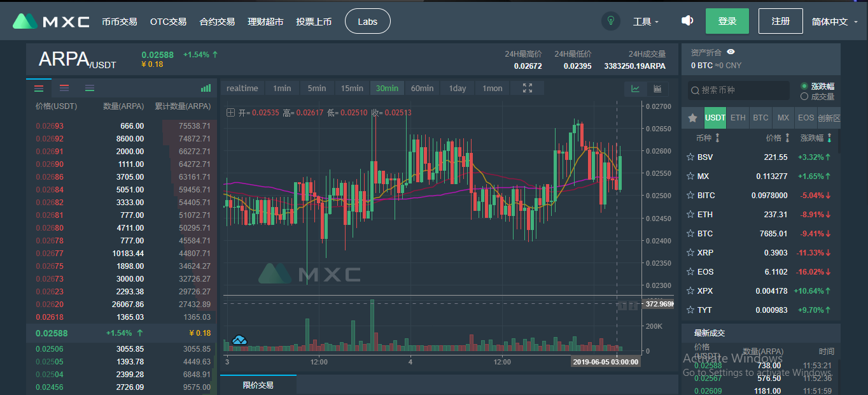The height and width of the screenshot is (395, 868).
Task: Click sell order row priced 0.02620
Action: (x=122, y=305)
